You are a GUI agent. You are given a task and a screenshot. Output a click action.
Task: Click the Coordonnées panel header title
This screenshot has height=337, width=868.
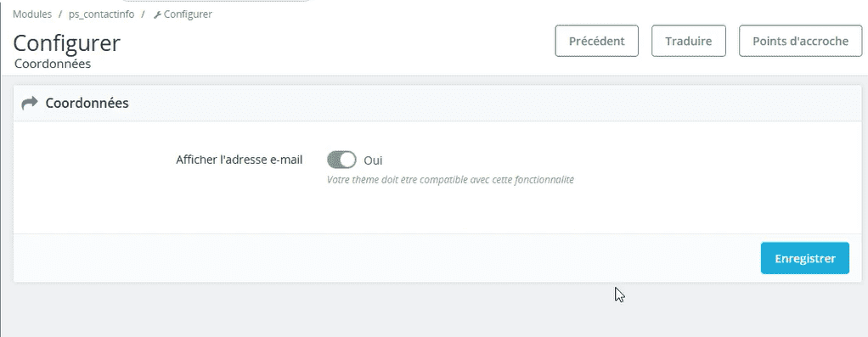tap(87, 103)
